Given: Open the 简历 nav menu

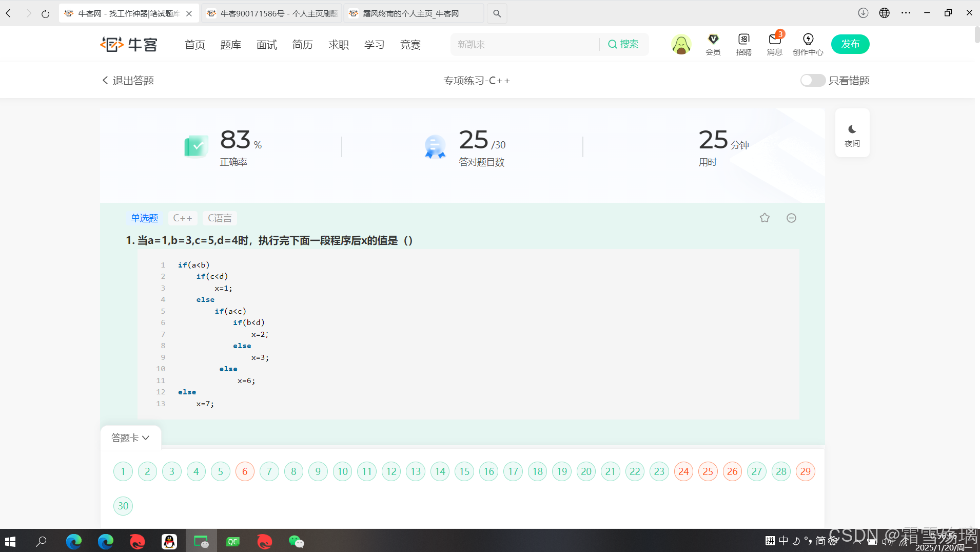Looking at the screenshot, I should 303,45.
